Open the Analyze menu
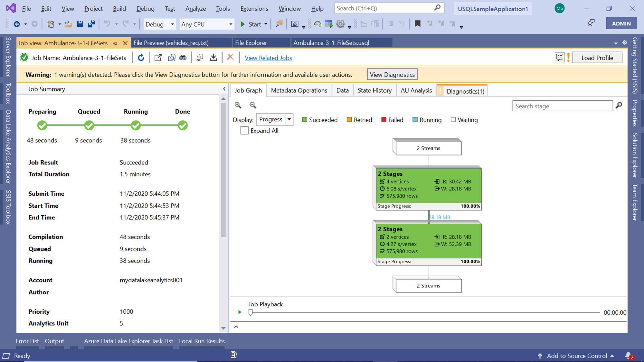The image size is (644, 362). point(195,9)
